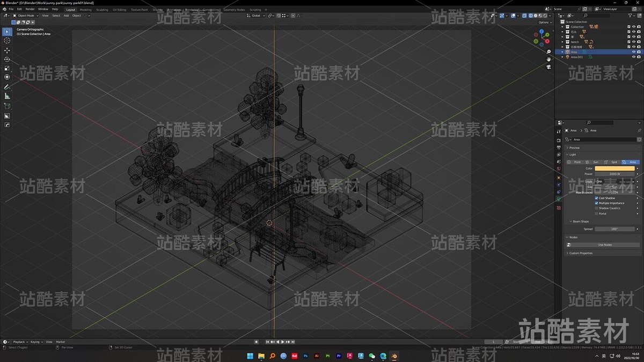Open the Render menu in the top bar

(x=31, y=9)
